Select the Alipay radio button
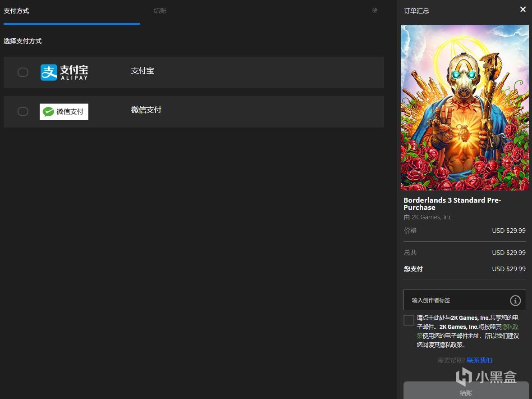 [23, 72]
